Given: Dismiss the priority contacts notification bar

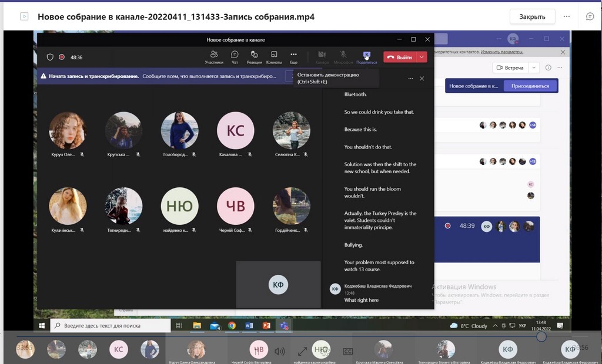Looking at the screenshot, I should pyautogui.click(x=563, y=52).
